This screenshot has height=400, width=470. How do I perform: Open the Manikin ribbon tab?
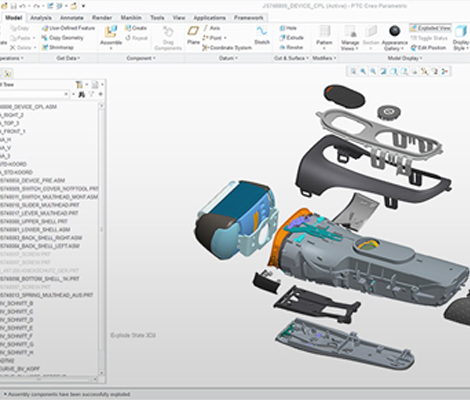coord(131,18)
